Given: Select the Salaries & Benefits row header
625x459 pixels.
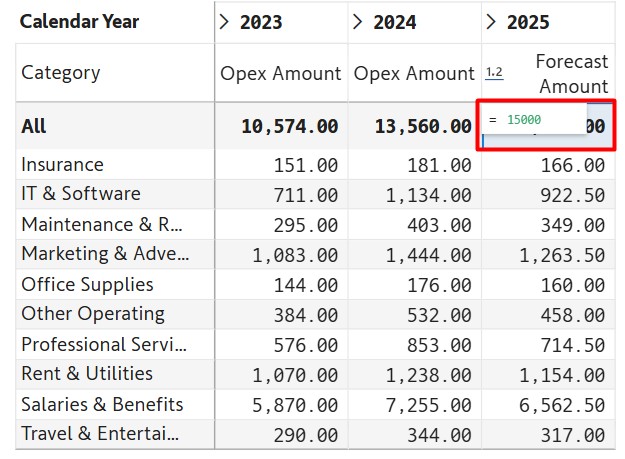Looking at the screenshot, I should [x=102, y=405].
